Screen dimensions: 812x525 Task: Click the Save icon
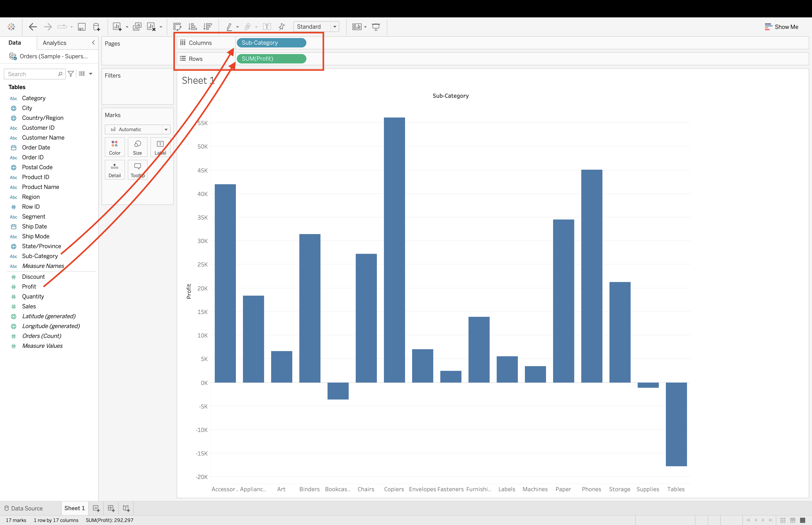pyautogui.click(x=82, y=27)
